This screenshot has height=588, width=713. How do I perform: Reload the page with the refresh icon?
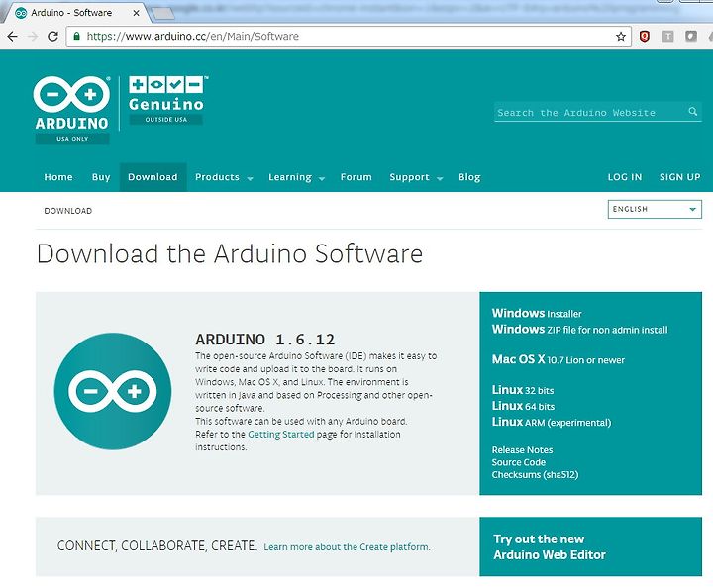(x=52, y=37)
